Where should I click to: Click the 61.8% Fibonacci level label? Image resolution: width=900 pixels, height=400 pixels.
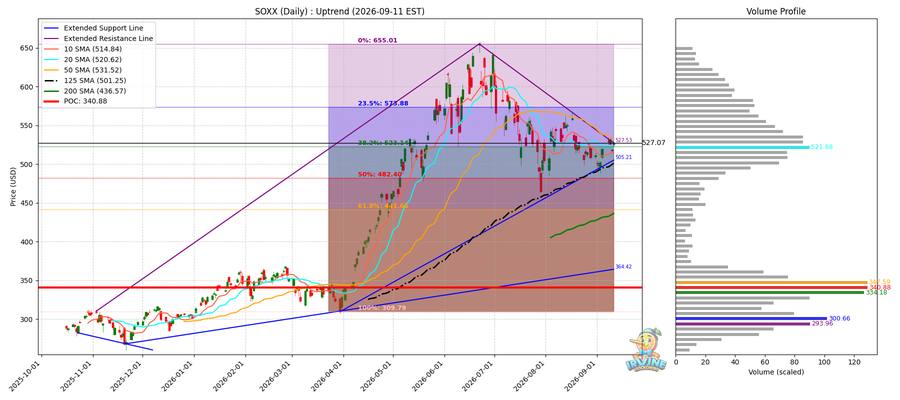[382, 205]
